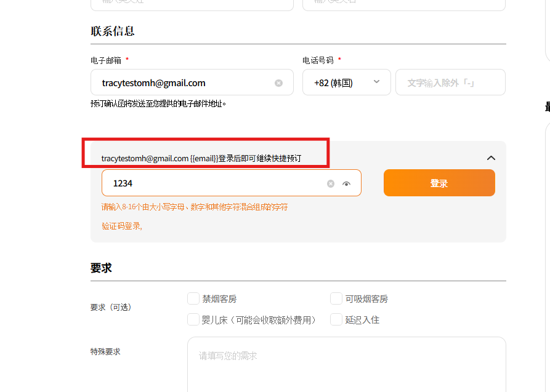Viewport: 550px width, 392px height.
Task: Click the 验证码登录 link
Action: coord(122,226)
